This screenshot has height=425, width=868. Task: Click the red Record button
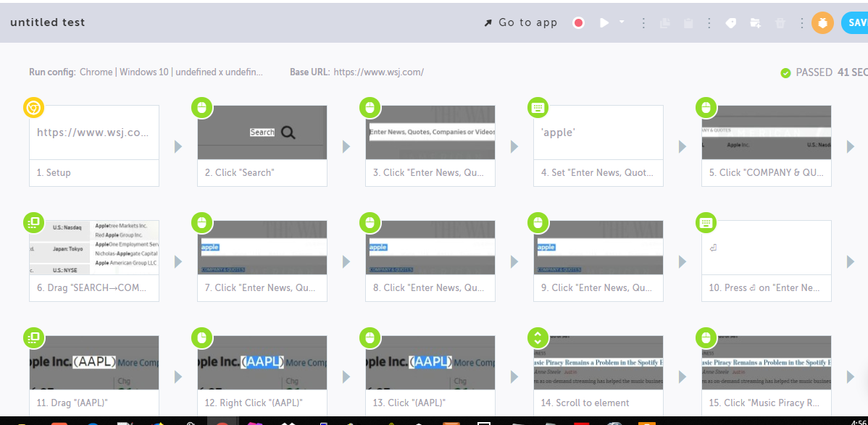578,22
